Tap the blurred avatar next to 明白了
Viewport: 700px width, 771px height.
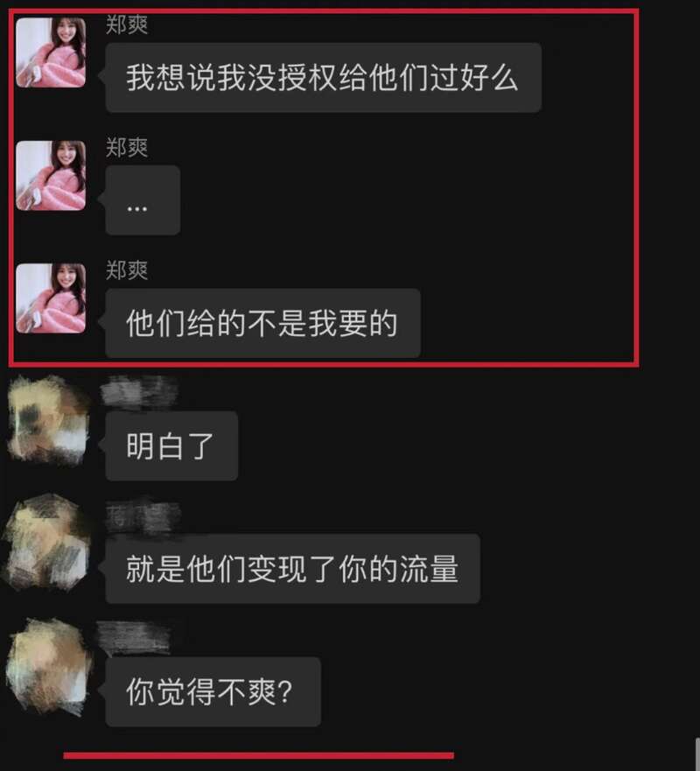(48, 419)
